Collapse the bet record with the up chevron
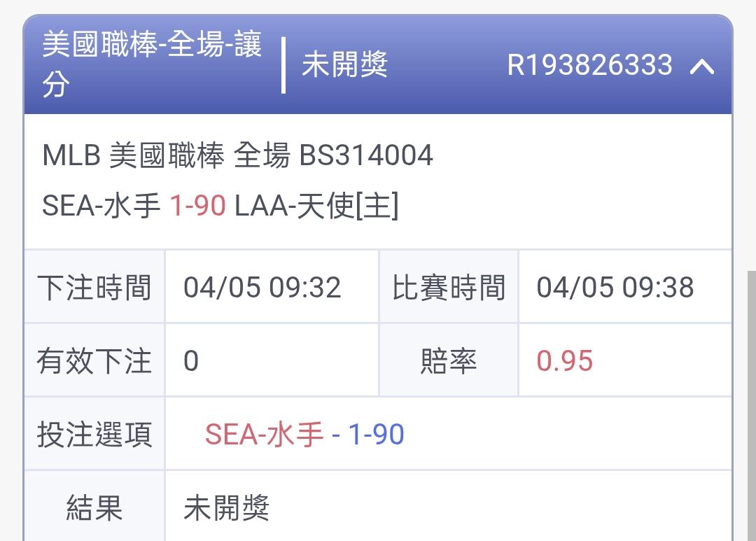 pos(702,66)
